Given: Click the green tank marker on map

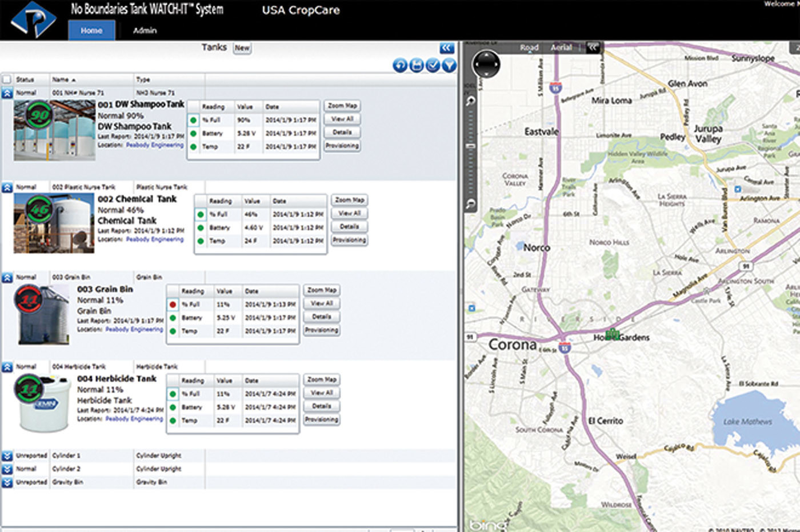Looking at the screenshot, I should 612,334.
